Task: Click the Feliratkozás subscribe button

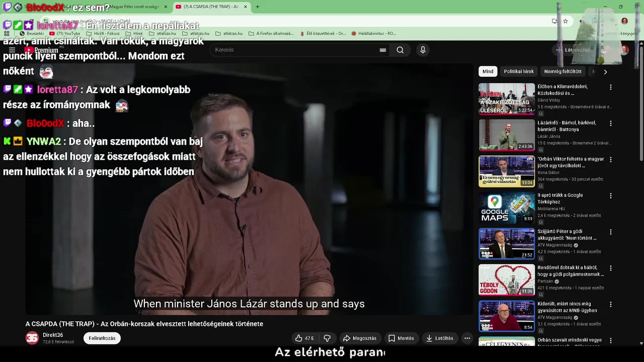Action: [x=102, y=338]
